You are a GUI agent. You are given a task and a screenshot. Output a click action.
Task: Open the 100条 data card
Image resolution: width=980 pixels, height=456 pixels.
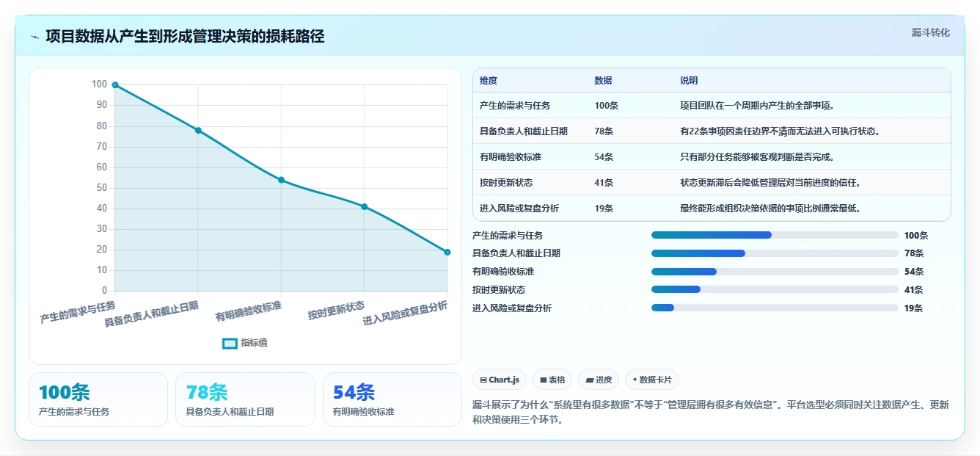coord(98,399)
